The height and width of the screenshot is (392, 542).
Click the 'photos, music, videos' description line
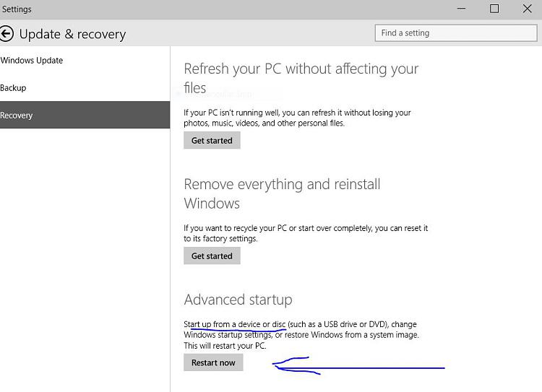(x=264, y=123)
